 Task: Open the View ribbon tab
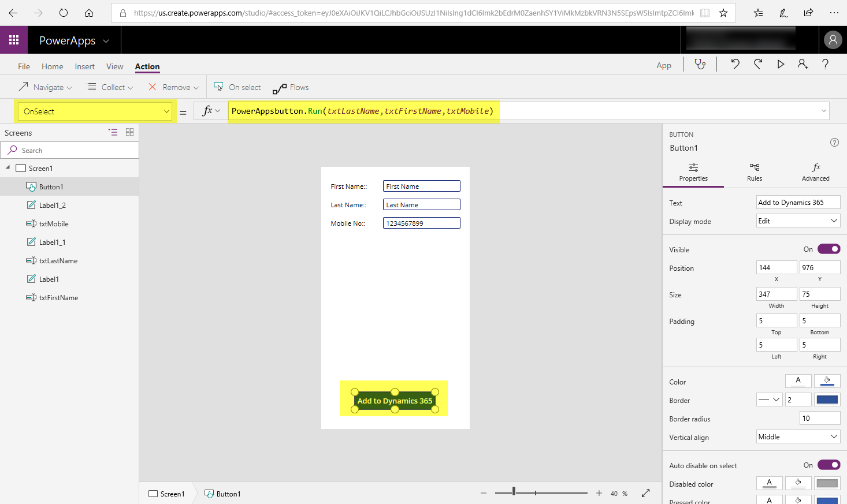coord(115,66)
